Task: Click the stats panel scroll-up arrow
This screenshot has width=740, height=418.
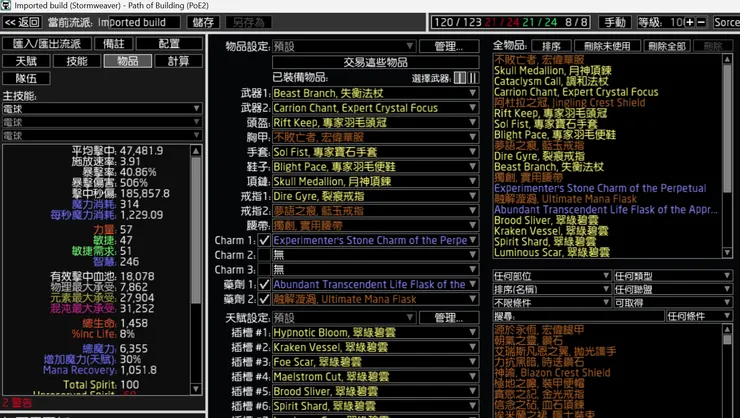Action: (196, 151)
